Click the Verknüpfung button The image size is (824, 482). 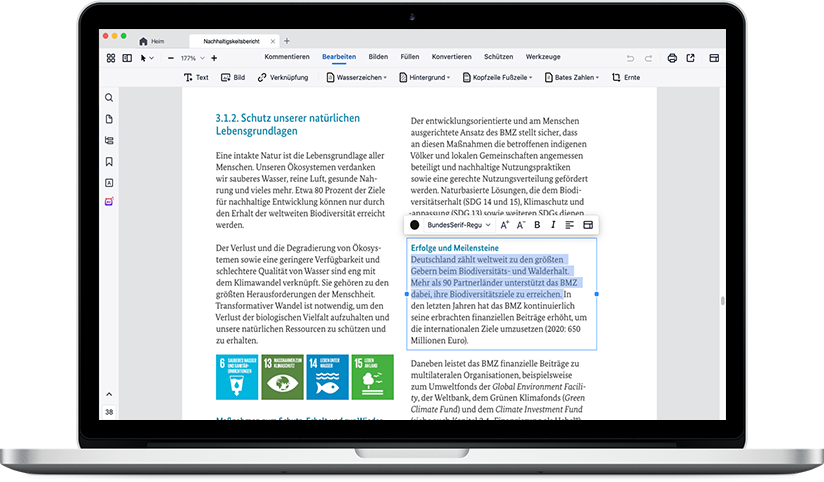tap(282, 77)
